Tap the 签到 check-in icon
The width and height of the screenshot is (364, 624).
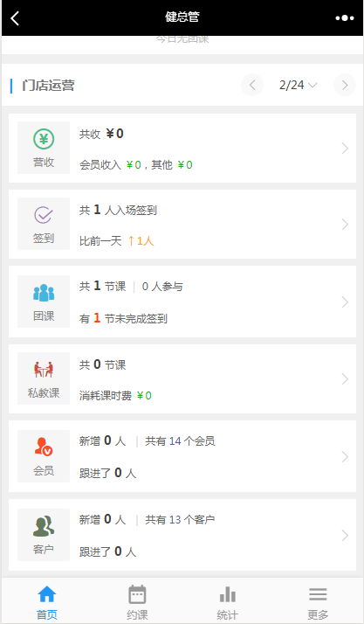tap(44, 215)
